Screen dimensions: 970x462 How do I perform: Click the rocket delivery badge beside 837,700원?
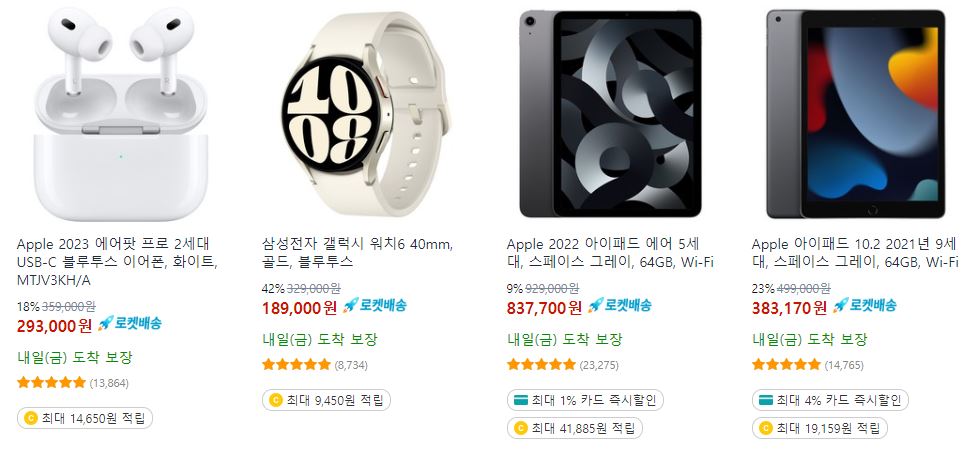point(619,305)
